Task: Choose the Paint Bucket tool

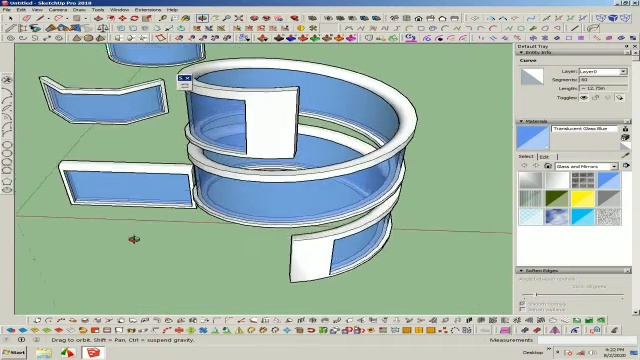Action: pos(186,18)
